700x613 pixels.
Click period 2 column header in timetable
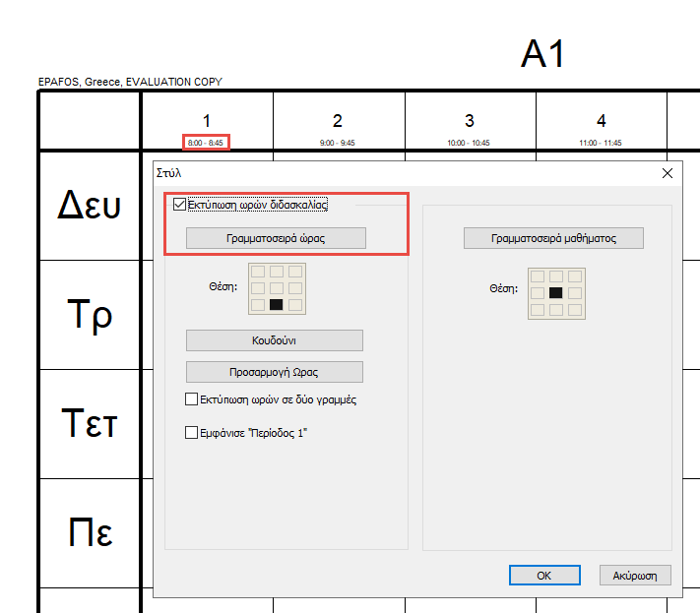(338, 122)
